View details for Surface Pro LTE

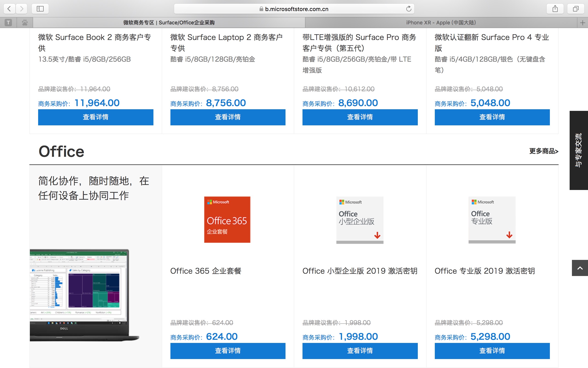pyautogui.click(x=360, y=117)
